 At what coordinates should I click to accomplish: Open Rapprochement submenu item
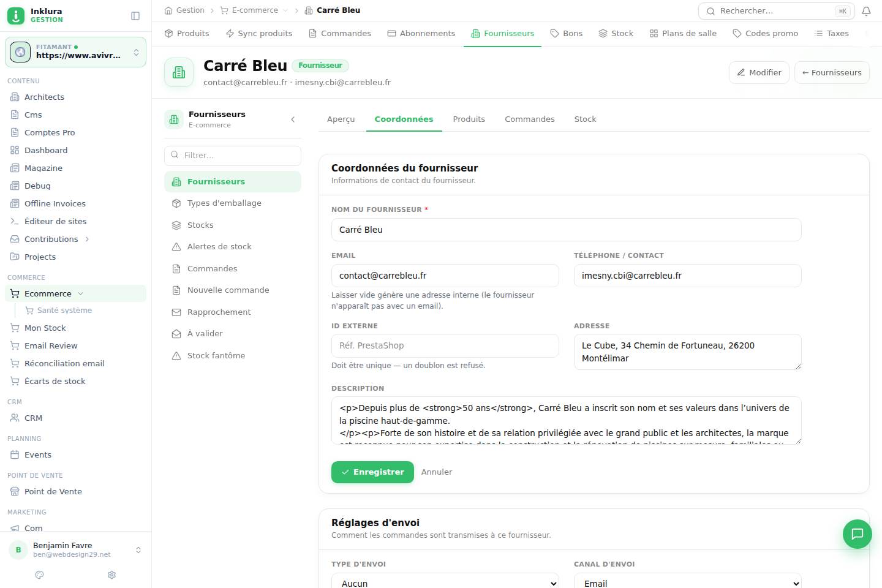click(x=233, y=312)
